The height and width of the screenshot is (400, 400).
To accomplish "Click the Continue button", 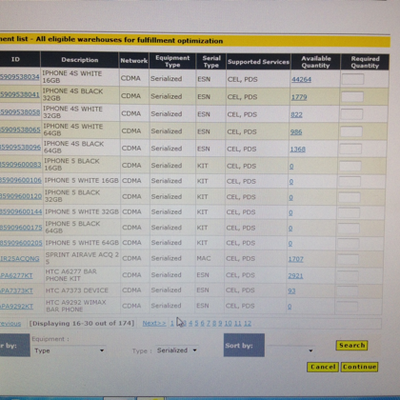I will pos(359,367).
